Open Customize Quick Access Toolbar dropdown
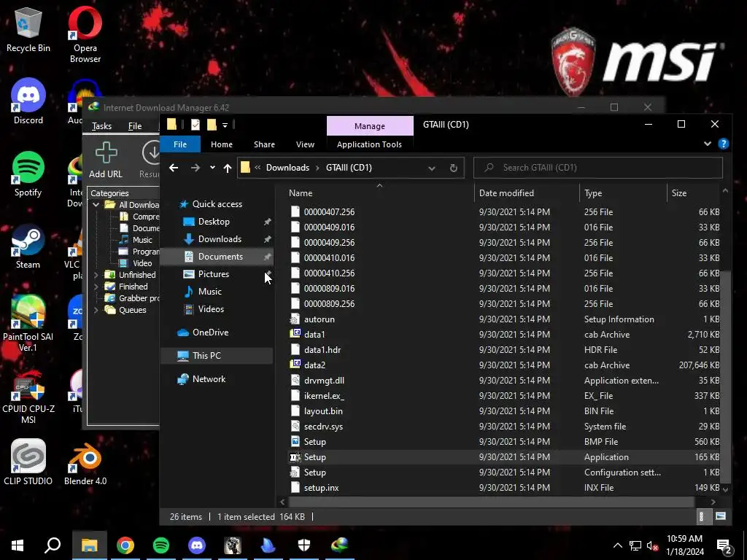The image size is (747, 560). tap(225, 125)
